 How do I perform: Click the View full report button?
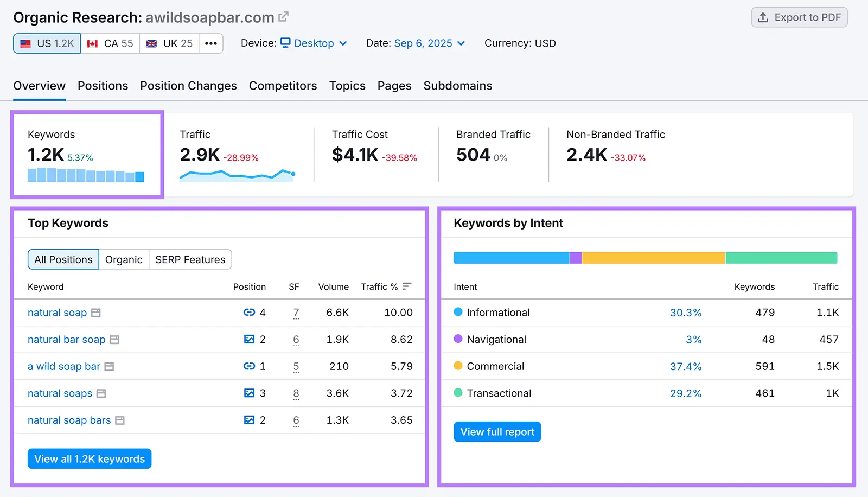click(x=497, y=431)
